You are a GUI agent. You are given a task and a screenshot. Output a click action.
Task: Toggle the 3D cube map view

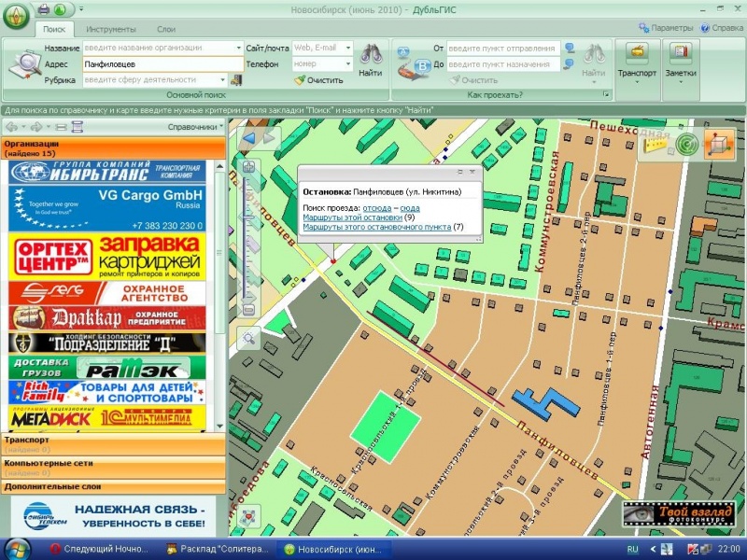pyautogui.click(x=719, y=144)
